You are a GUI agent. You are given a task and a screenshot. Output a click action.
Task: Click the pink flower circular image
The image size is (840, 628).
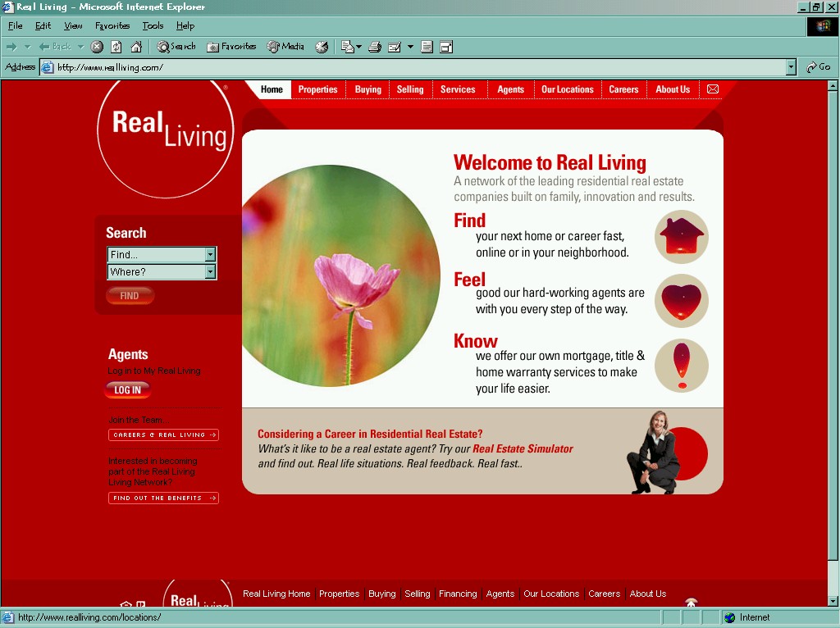tap(340, 275)
